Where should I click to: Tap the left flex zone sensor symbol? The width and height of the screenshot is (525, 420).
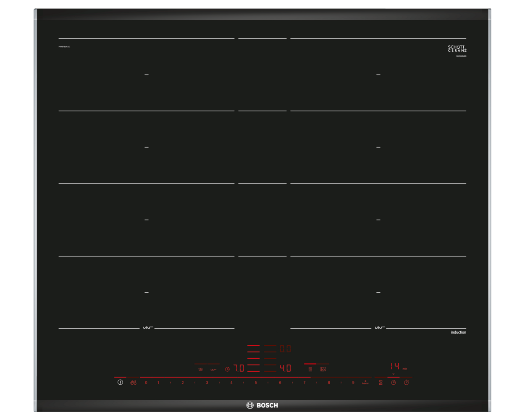click(x=148, y=328)
